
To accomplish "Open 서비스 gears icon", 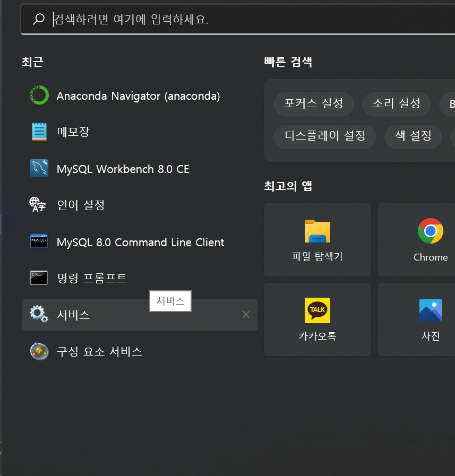I will 39,314.
